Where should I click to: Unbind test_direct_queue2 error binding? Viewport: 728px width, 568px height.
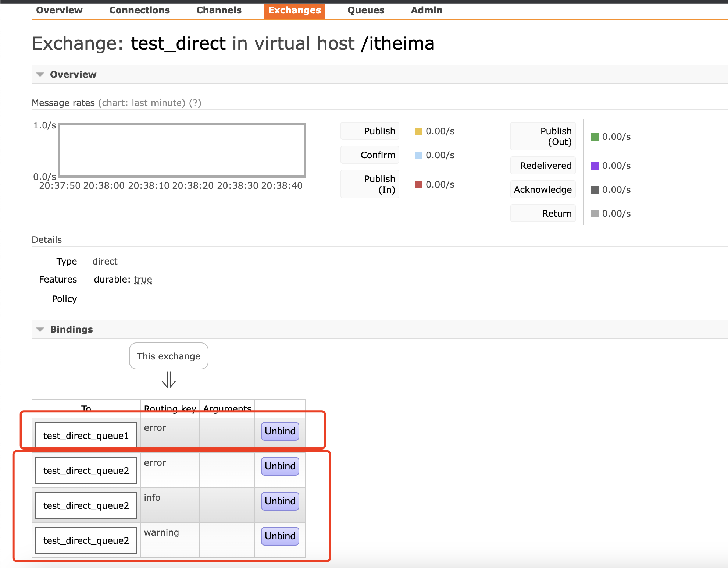280,466
